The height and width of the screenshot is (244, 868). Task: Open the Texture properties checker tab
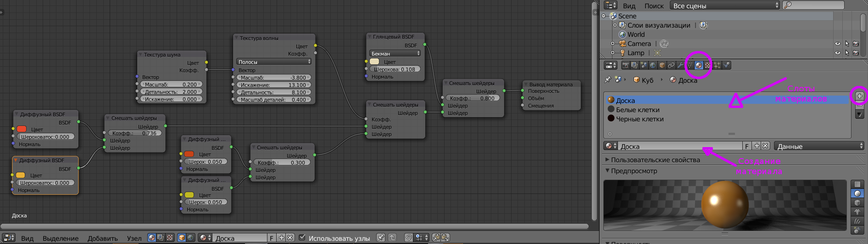[707, 65]
